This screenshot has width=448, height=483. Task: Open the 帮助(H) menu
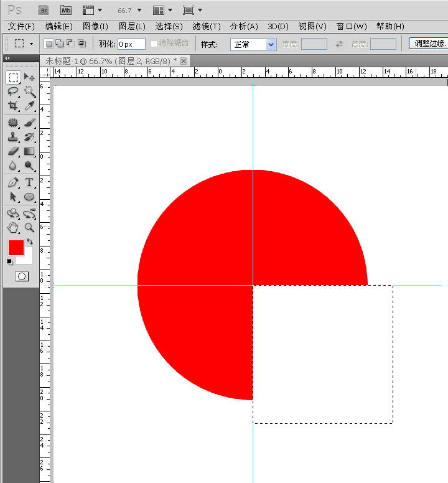(x=390, y=27)
